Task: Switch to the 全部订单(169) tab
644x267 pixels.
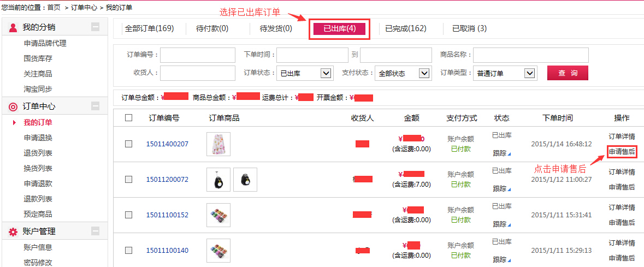Action: pos(149,28)
